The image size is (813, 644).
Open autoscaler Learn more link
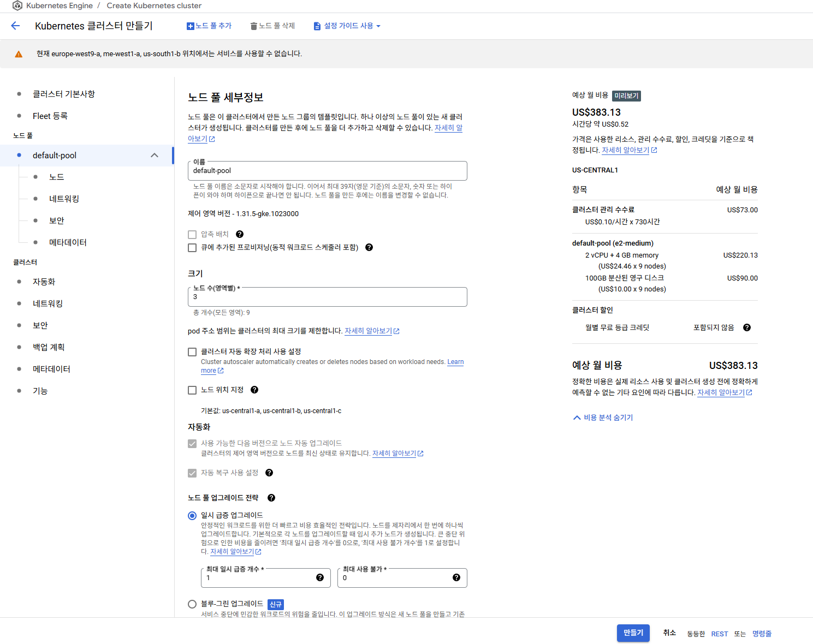(x=455, y=362)
